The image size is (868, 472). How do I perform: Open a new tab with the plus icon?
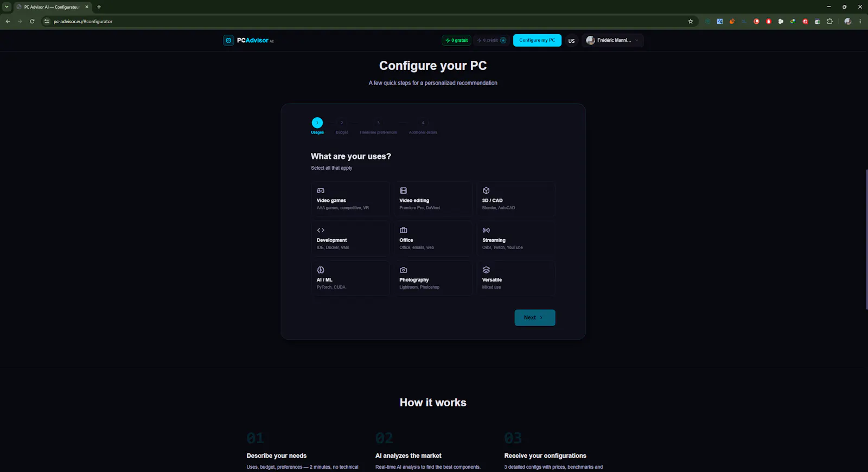99,7
